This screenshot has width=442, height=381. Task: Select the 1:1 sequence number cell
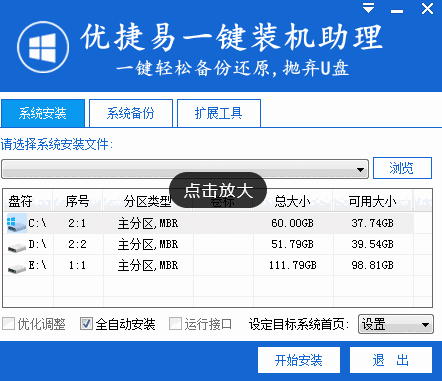tap(77, 265)
